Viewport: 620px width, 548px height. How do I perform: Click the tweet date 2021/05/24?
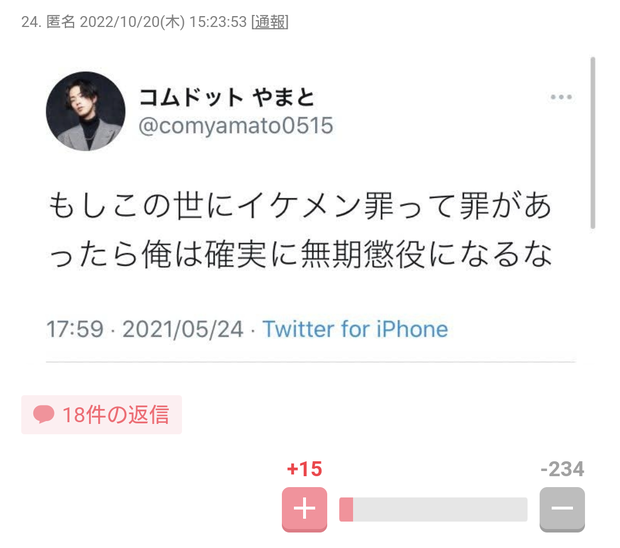[x=183, y=329]
